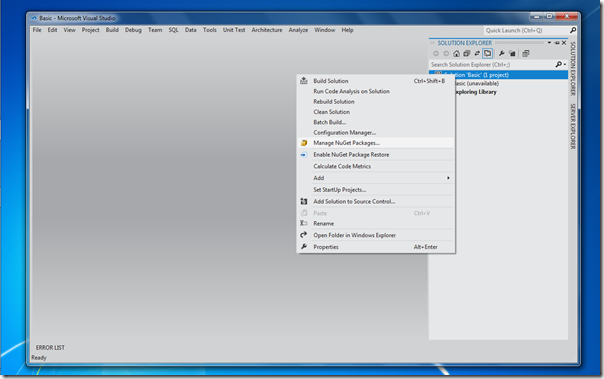
Task: Open the Edit menu
Action: (52, 30)
